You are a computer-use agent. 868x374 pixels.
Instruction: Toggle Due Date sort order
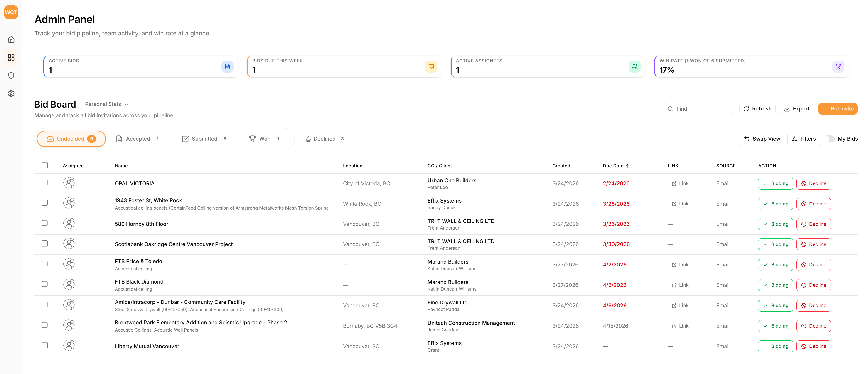[x=616, y=166]
